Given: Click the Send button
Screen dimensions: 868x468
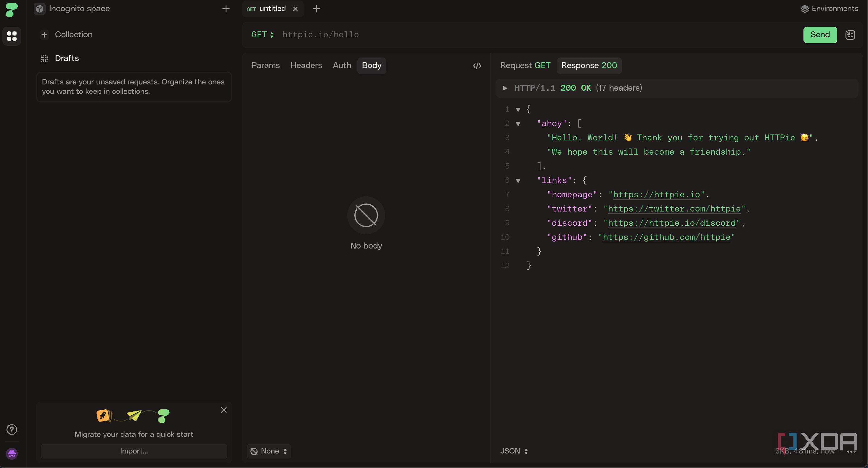Looking at the screenshot, I should (820, 35).
